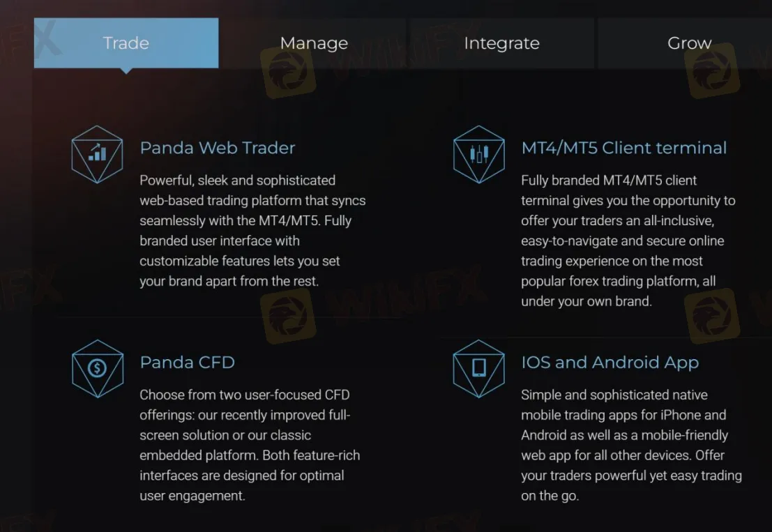Viewport: 772px width, 532px height.
Task: Select the hexagon outline beside Panda CFD
Action: click(98, 367)
